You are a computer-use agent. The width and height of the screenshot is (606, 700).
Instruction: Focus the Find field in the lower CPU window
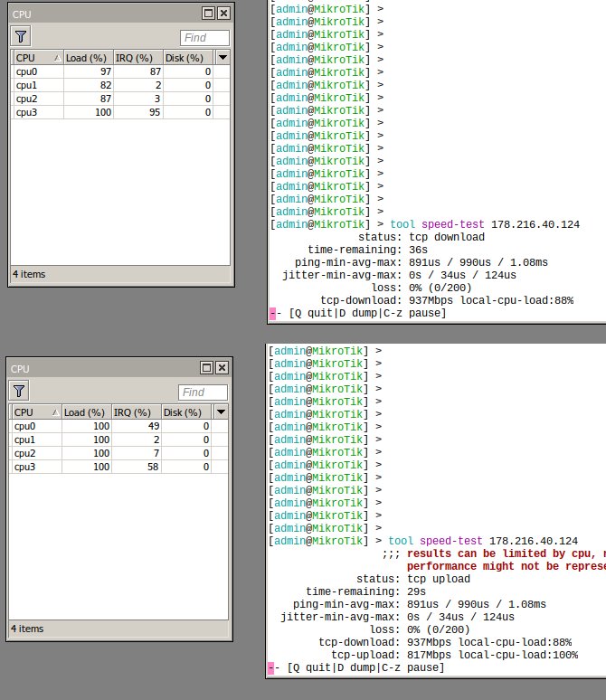point(204,393)
